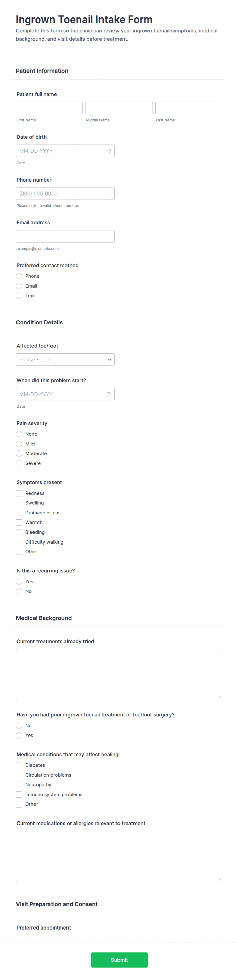Select No for prior toenail treatment
This screenshot has height=980, width=236.
19,725
